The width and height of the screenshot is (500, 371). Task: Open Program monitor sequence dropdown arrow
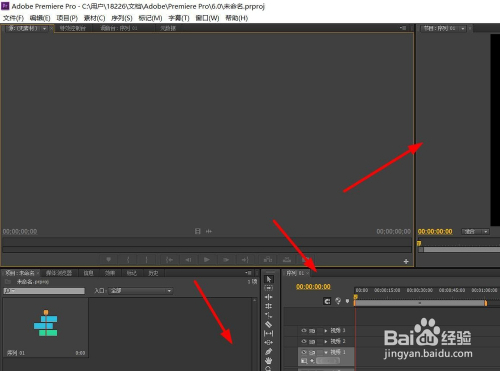point(463,29)
